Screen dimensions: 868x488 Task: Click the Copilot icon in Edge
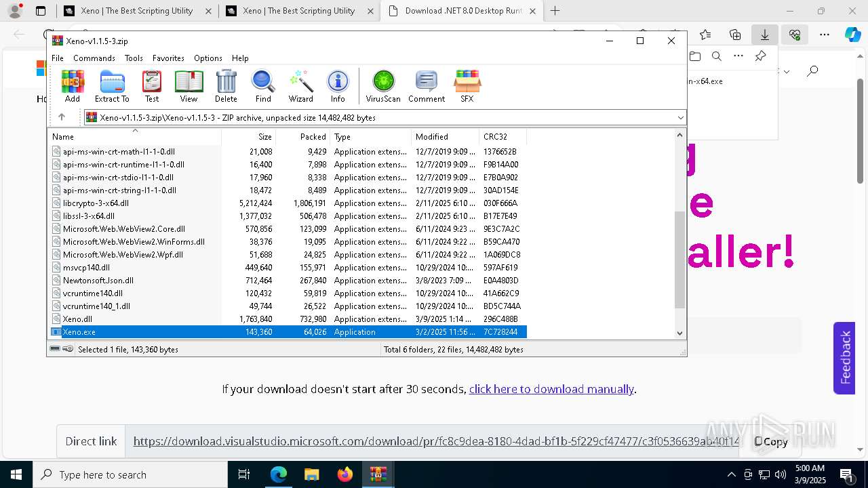click(852, 35)
